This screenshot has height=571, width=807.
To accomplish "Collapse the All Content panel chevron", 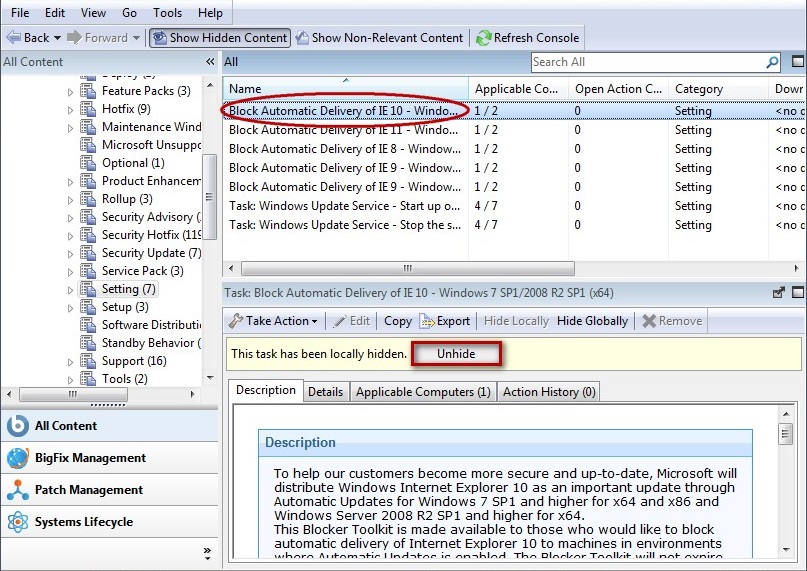I will [x=210, y=62].
